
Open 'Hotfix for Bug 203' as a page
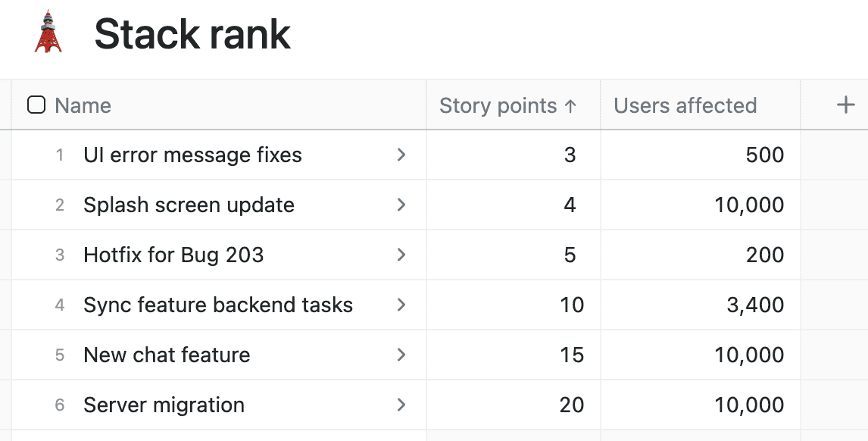402,255
